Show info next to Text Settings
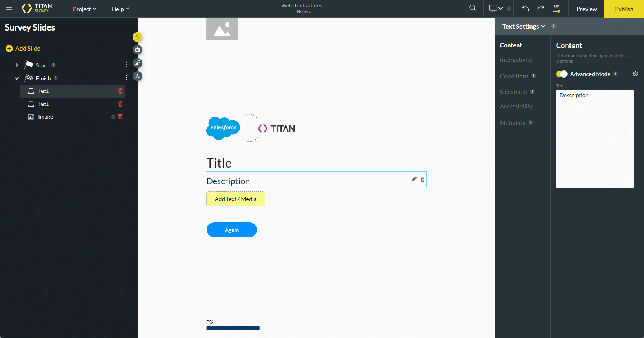 (x=554, y=26)
